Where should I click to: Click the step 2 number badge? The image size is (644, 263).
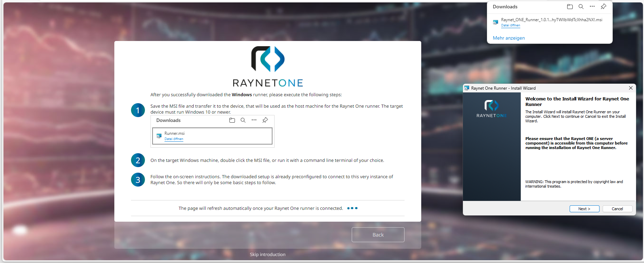[x=138, y=160]
